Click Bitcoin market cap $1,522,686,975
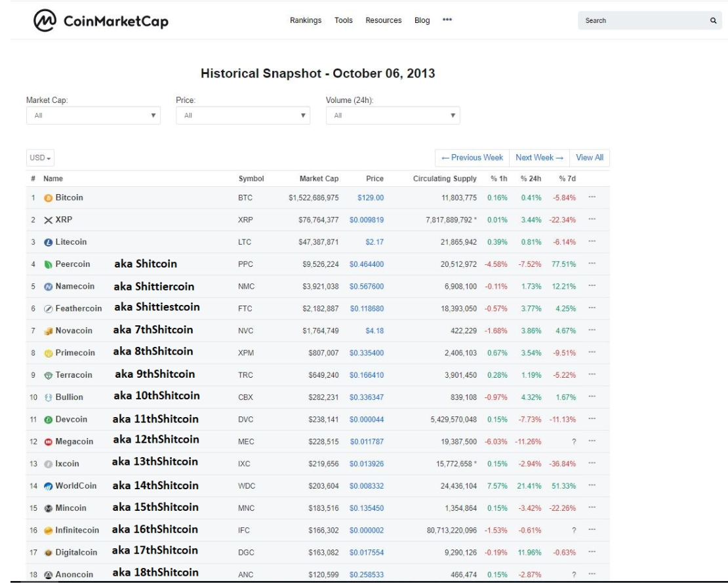728x583 pixels. coord(313,198)
